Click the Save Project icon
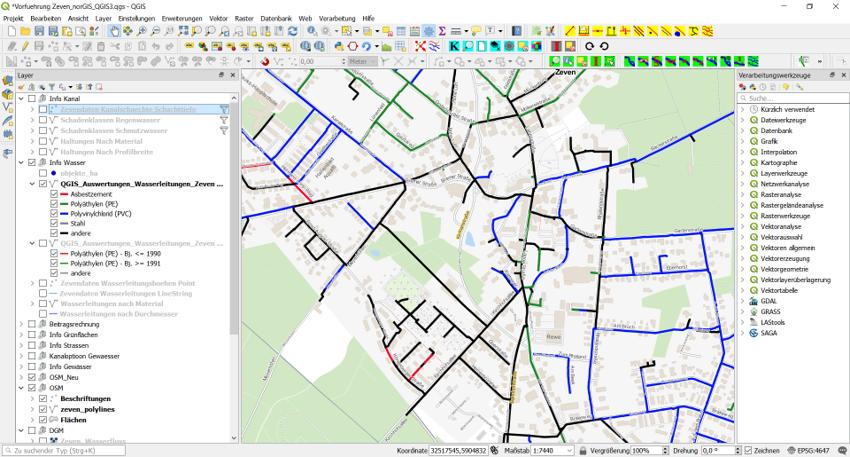The height and width of the screenshot is (457, 850). click(38, 32)
